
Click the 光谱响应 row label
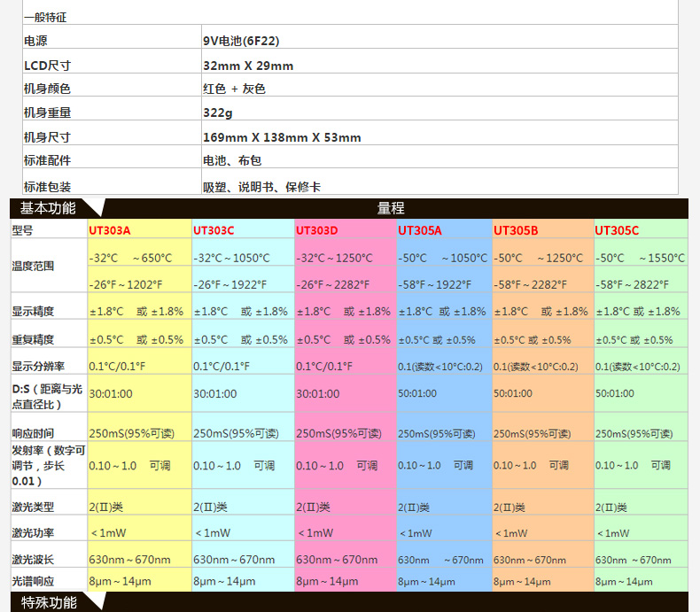pos(33,581)
